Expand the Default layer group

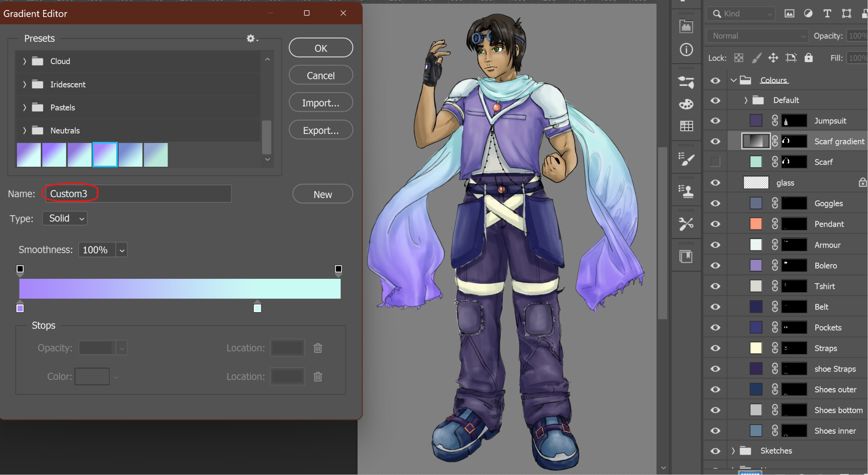tap(746, 100)
